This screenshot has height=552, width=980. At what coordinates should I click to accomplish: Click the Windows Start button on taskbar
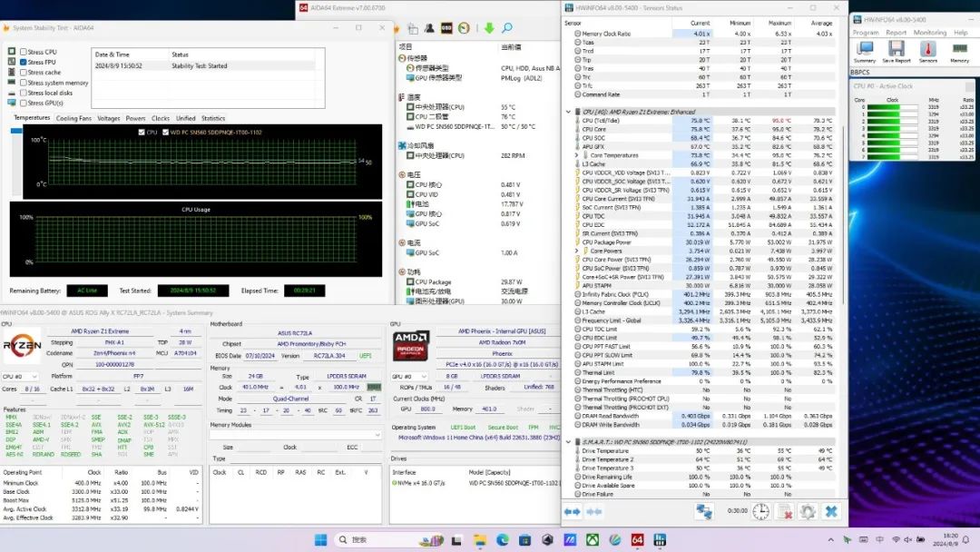click(321, 539)
